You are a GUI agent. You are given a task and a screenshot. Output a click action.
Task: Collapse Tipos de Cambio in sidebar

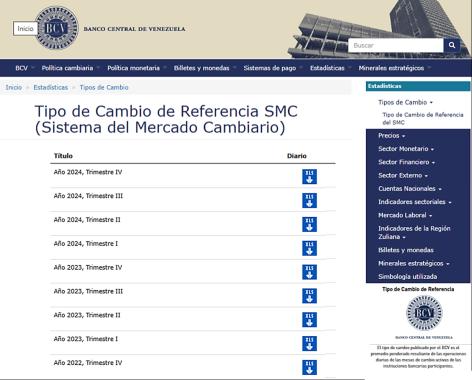tap(405, 102)
